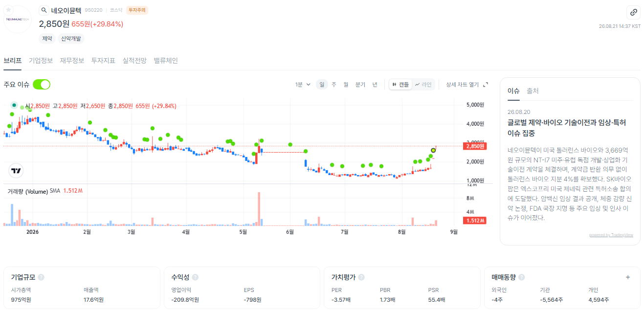
Task: Click the 신약개발 theme tag
Action: point(71,38)
